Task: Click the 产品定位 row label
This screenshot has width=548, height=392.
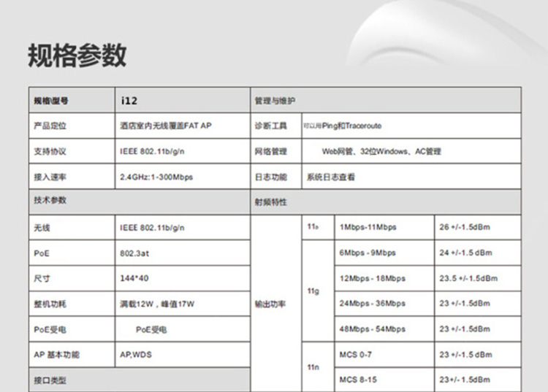Action: click(50, 126)
